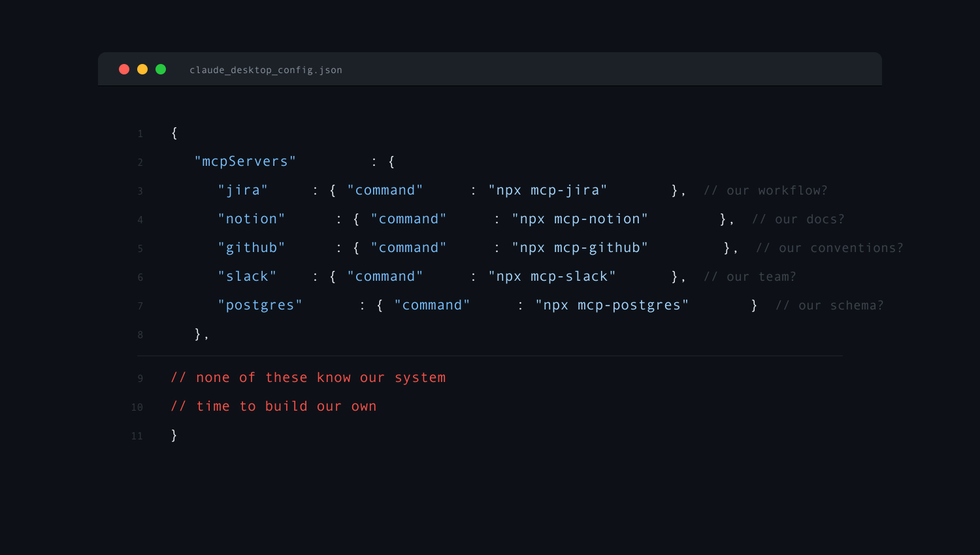Click the "github" server key
This screenshot has height=555, width=980.
point(252,248)
